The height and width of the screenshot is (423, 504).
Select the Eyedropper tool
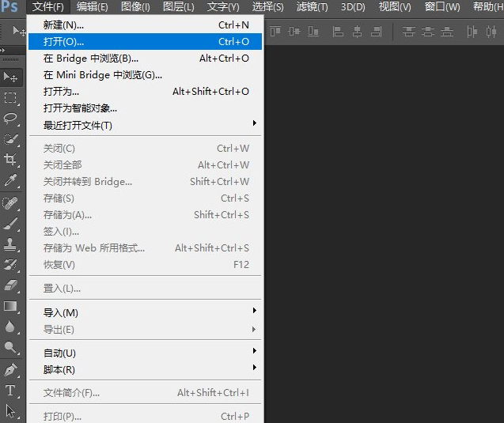[x=10, y=180]
